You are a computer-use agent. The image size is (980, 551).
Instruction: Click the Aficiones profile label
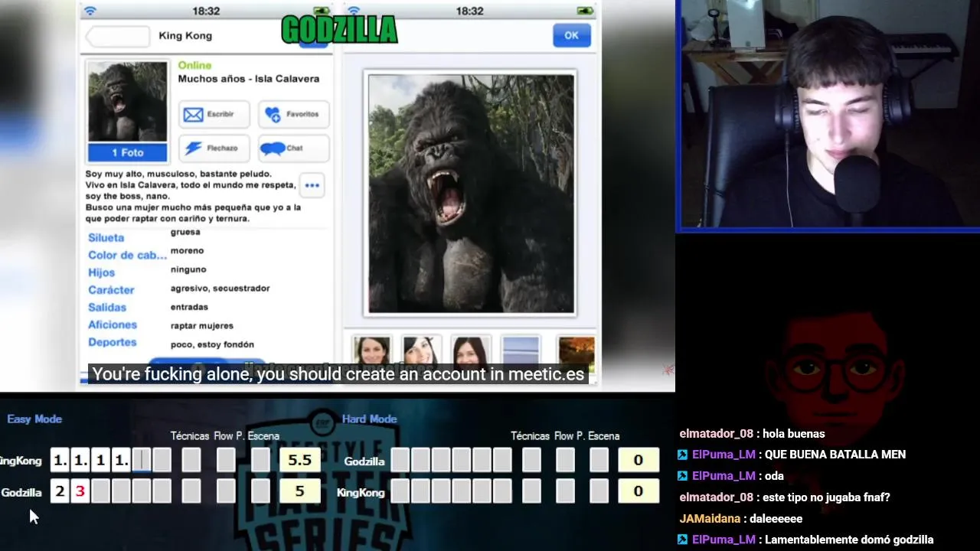tap(113, 325)
